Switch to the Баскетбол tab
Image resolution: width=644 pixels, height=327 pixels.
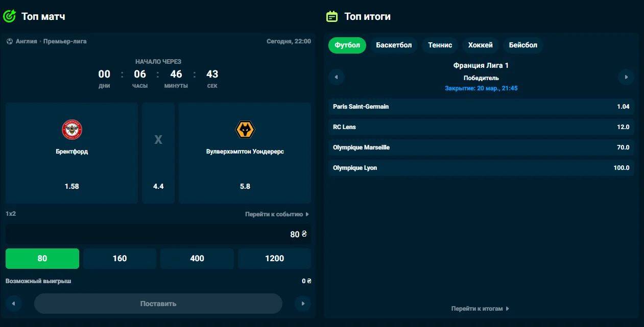[x=394, y=45]
